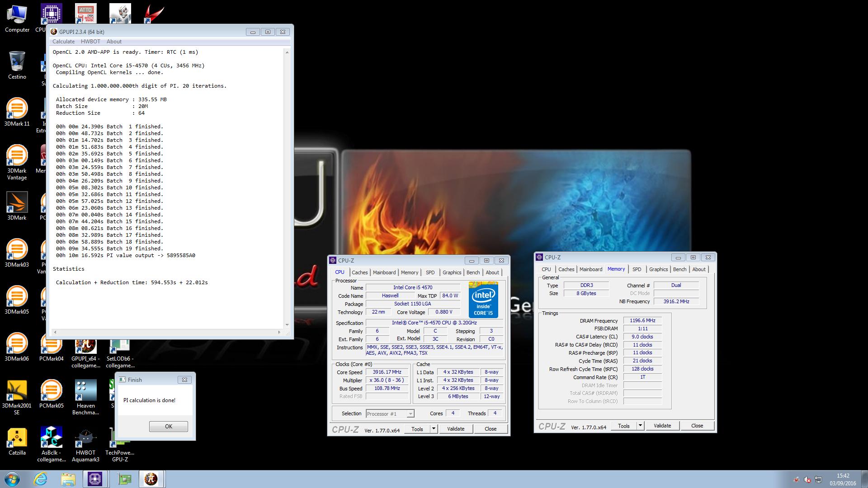This screenshot has height=488, width=868.
Task: Launch the 3DMark desktop shortcut
Action: (x=17, y=206)
